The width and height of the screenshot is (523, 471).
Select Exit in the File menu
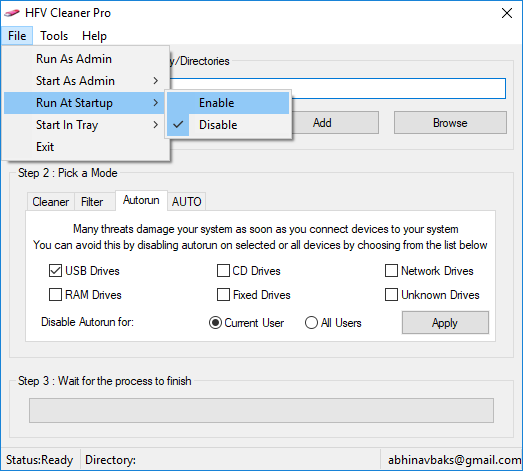87,147
